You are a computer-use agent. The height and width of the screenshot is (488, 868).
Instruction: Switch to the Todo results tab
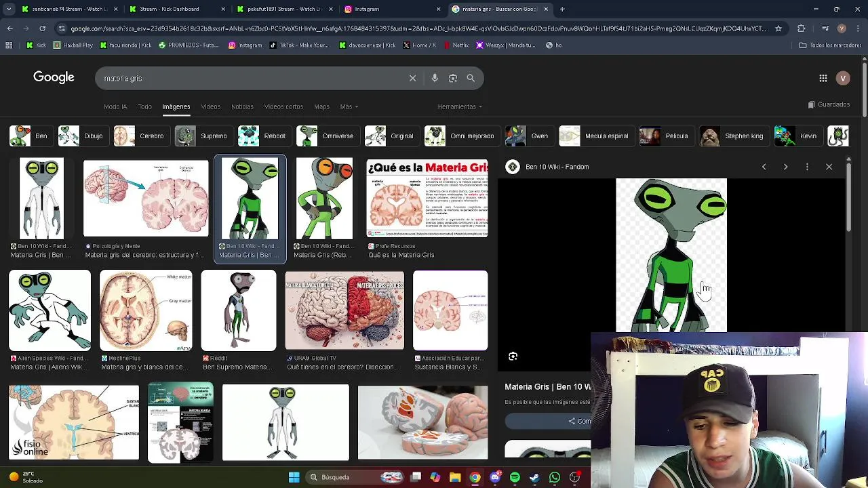(x=144, y=106)
